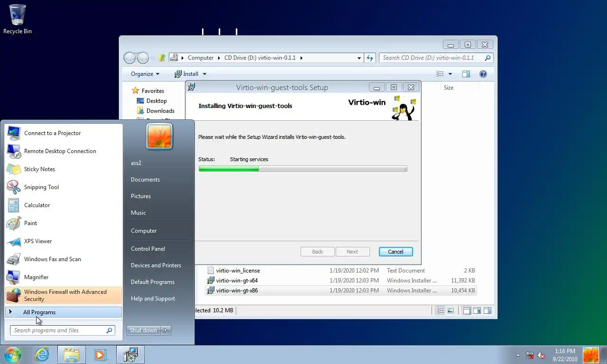Click Install in Explorer toolbar
Image resolution: width=607 pixels, height=364 pixels.
(x=186, y=74)
